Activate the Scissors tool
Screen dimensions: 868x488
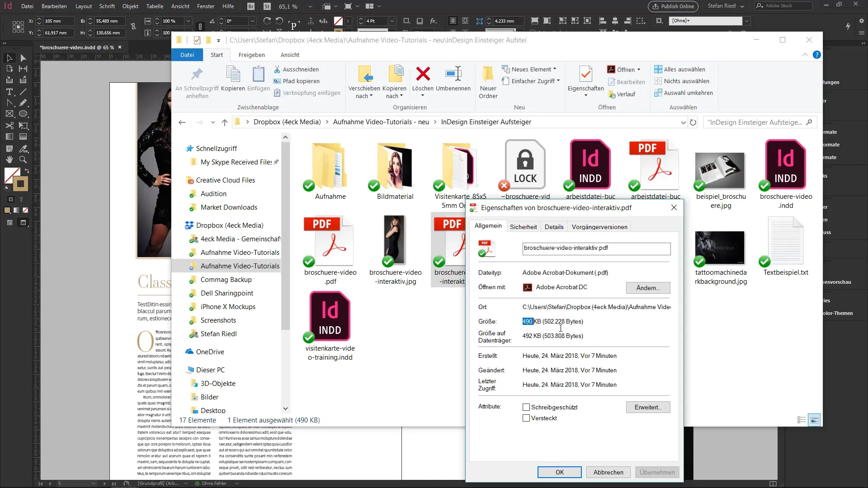[x=9, y=126]
